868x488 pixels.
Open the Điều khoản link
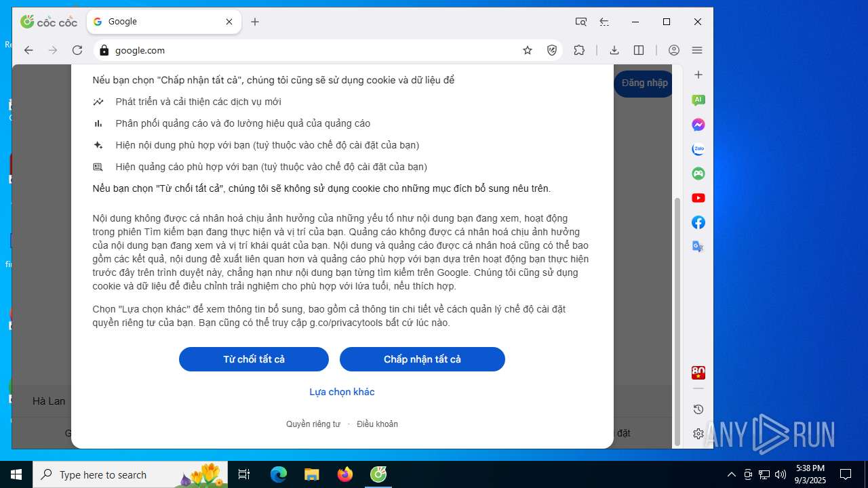click(377, 424)
